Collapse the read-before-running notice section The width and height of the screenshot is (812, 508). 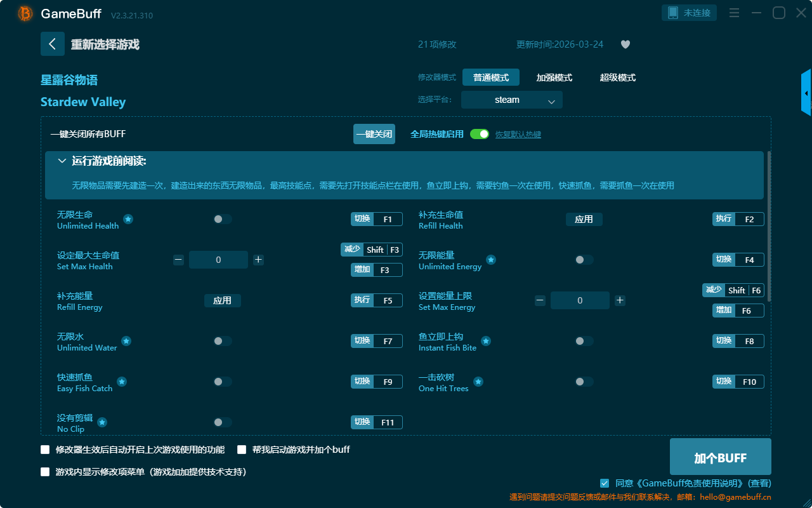tap(62, 161)
